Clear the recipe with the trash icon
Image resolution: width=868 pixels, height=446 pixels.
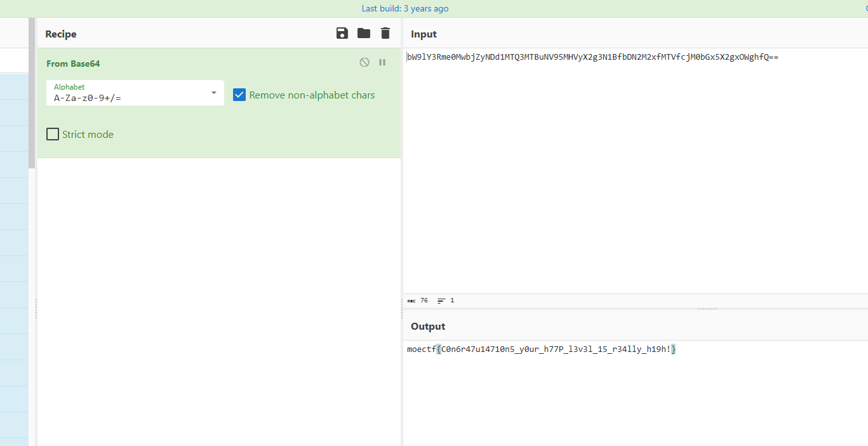click(x=385, y=34)
